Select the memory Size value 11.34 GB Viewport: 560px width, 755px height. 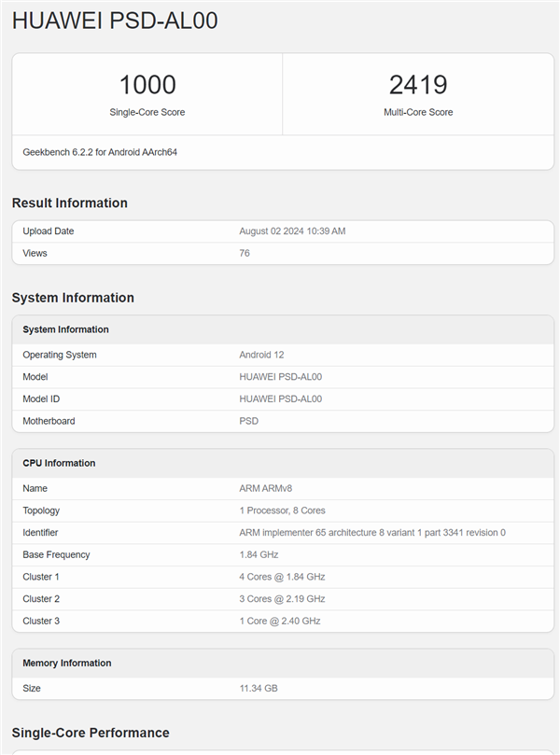click(x=259, y=688)
